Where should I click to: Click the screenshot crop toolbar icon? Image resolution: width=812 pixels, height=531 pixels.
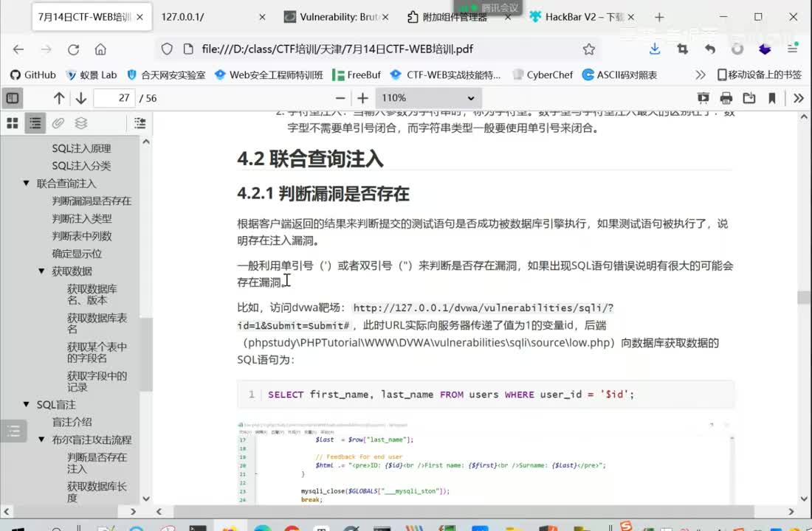tap(683, 49)
